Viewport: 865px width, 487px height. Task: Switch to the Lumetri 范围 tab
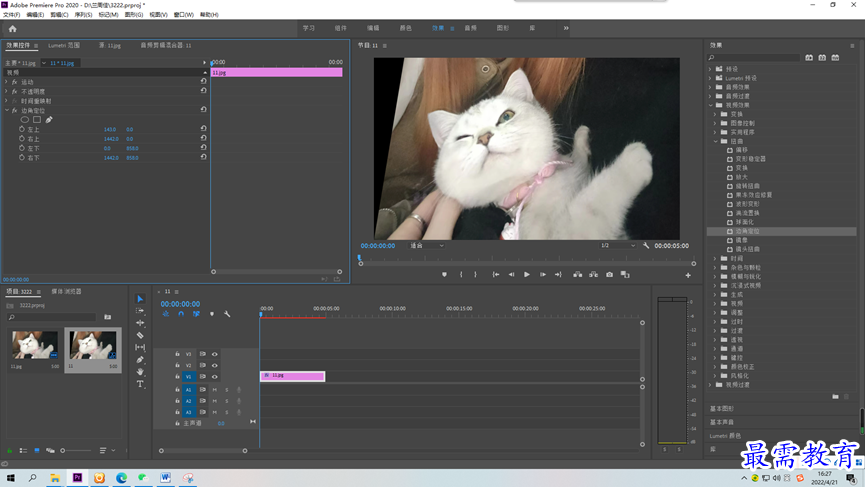coord(64,45)
